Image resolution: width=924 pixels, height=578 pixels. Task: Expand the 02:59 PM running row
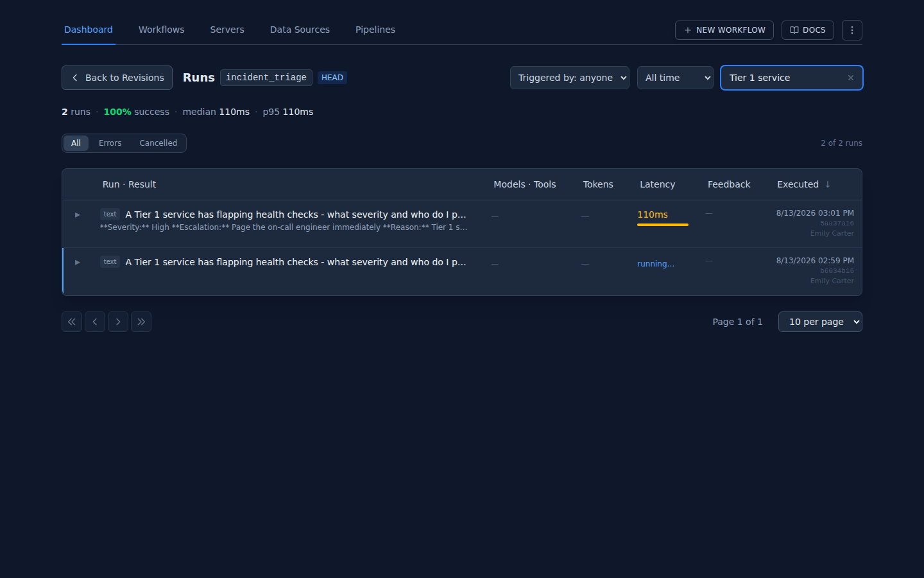(x=78, y=262)
